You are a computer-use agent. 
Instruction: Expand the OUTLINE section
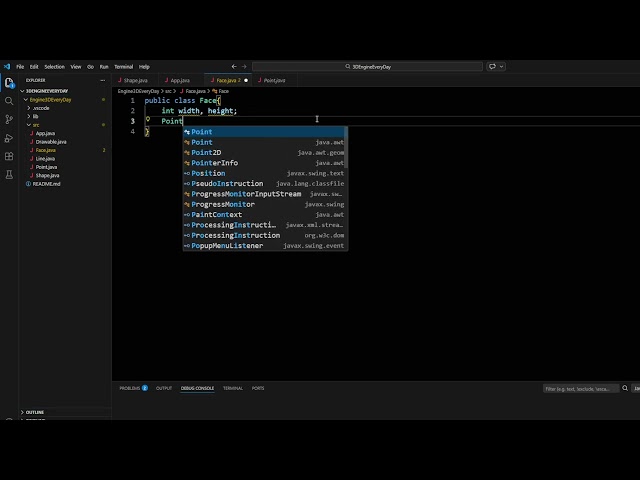(x=35, y=412)
